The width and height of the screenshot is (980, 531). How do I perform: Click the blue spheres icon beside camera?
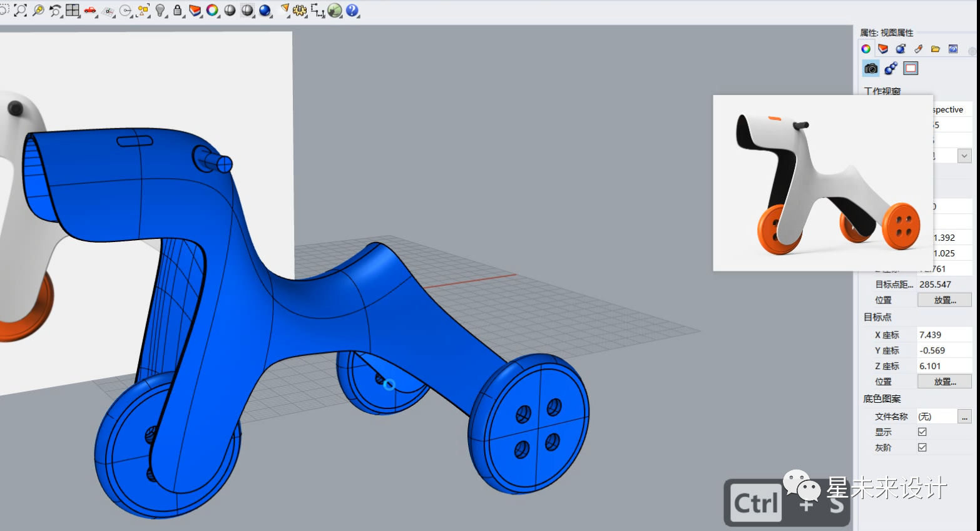891,68
